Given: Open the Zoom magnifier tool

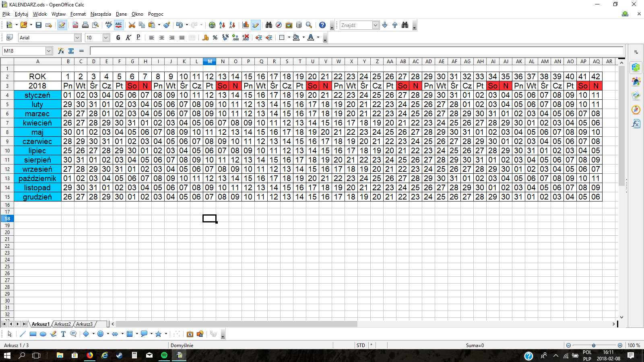Looking at the screenshot, I should click(309, 25).
